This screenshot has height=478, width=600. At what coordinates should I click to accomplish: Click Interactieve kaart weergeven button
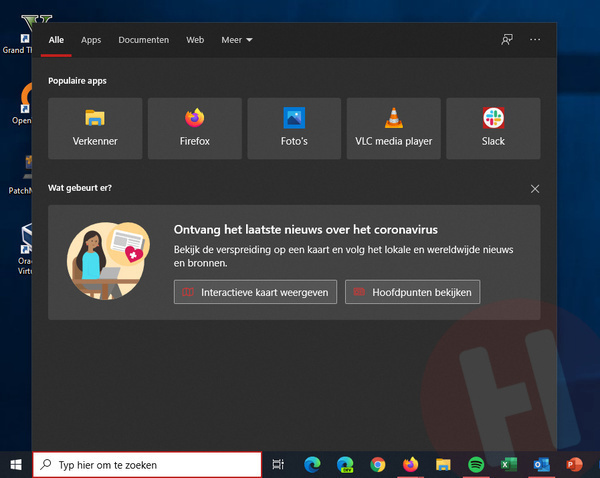[x=255, y=292]
